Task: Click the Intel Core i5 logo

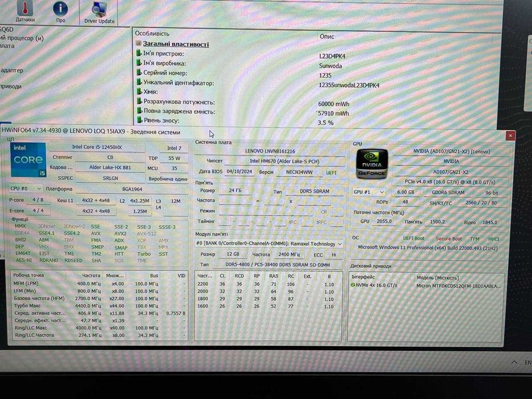Action: pos(28,160)
